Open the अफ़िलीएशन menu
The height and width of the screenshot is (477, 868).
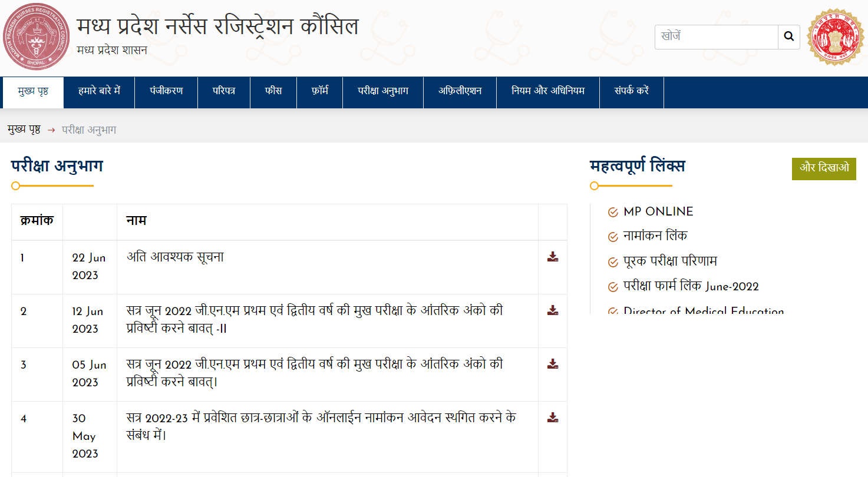[x=460, y=91]
